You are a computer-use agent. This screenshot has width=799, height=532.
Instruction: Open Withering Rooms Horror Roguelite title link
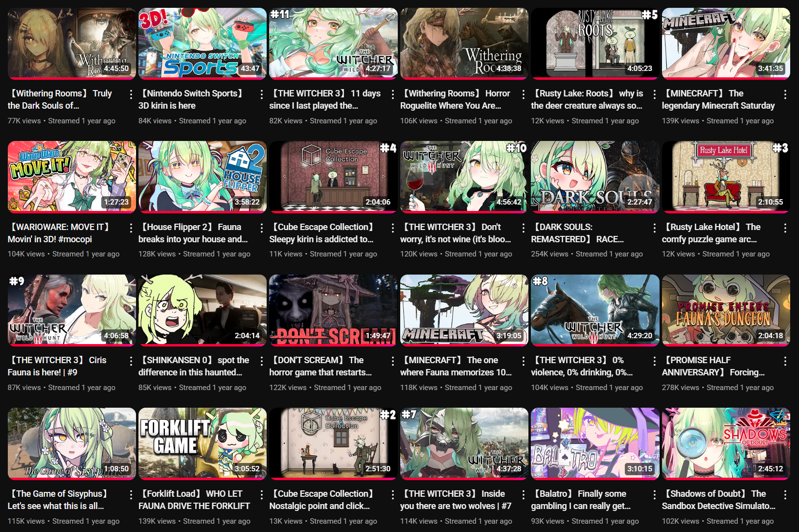[456, 99]
